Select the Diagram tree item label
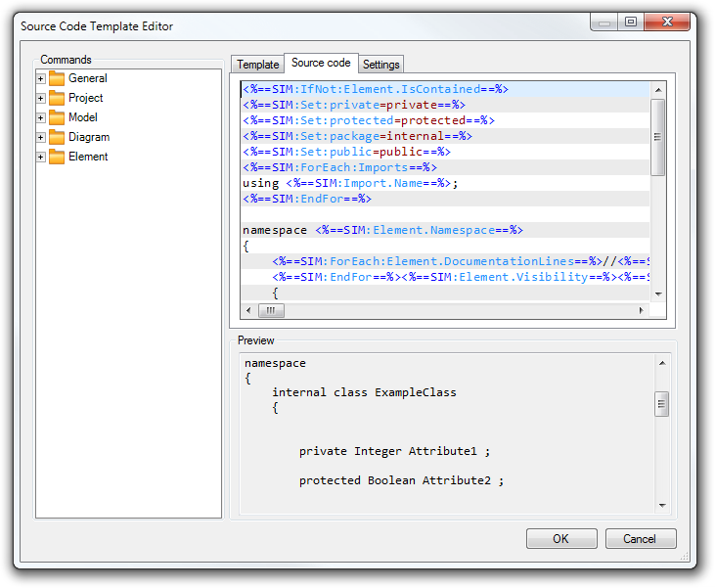The image size is (715, 588). pyautogui.click(x=89, y=137)
